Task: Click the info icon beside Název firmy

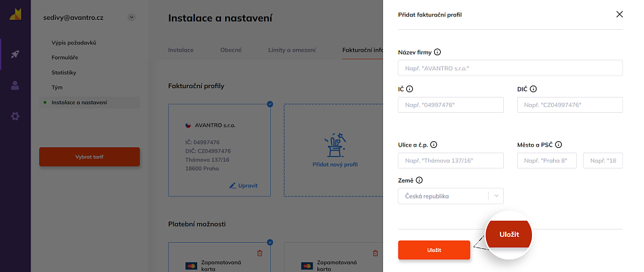Action: (438, 52)
